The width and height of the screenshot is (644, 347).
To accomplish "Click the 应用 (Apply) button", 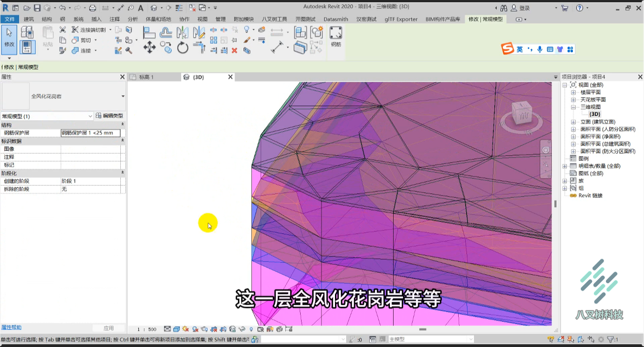I will click(109, 328).
